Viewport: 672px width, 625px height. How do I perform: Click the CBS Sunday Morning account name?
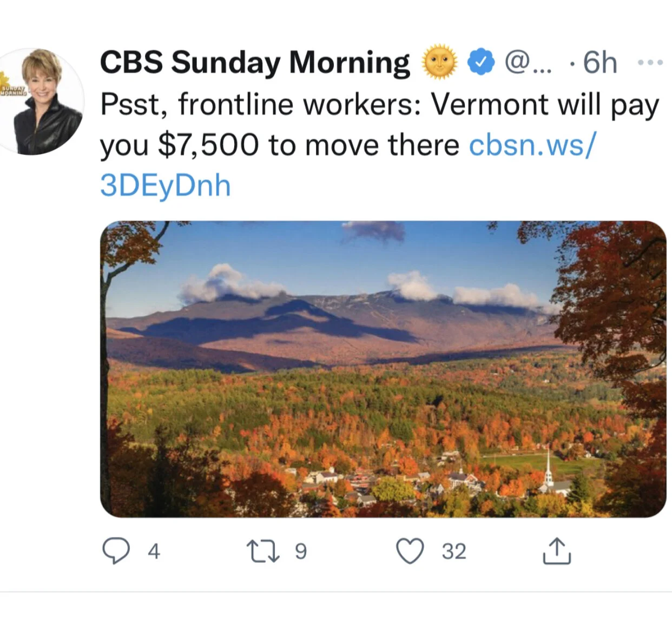click(x=255, y=62)
